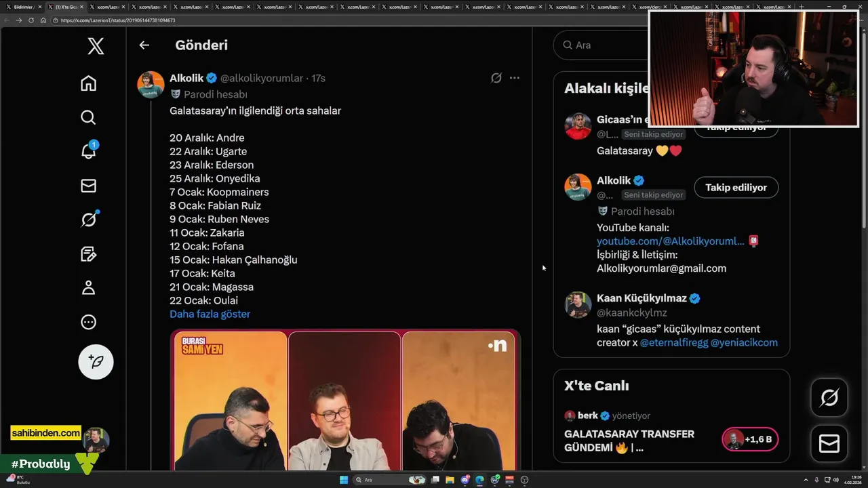Open Alkolik avatar in Alakalı kişiler
Viewport: 868px width, 488px height.
point(578,187)
